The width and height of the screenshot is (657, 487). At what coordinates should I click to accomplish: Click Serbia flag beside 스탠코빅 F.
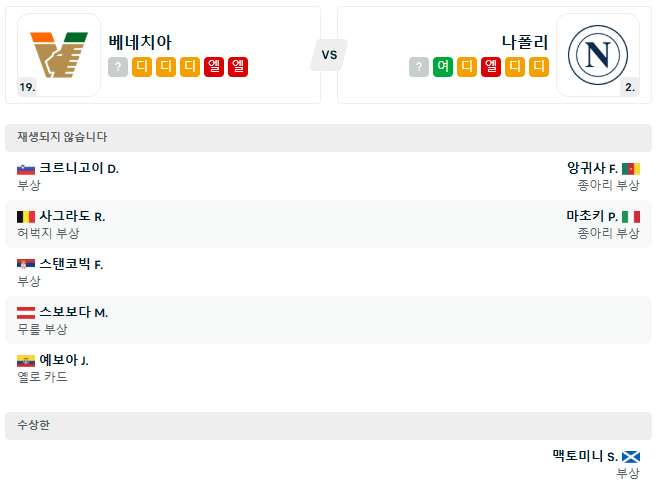click(26, 265)
